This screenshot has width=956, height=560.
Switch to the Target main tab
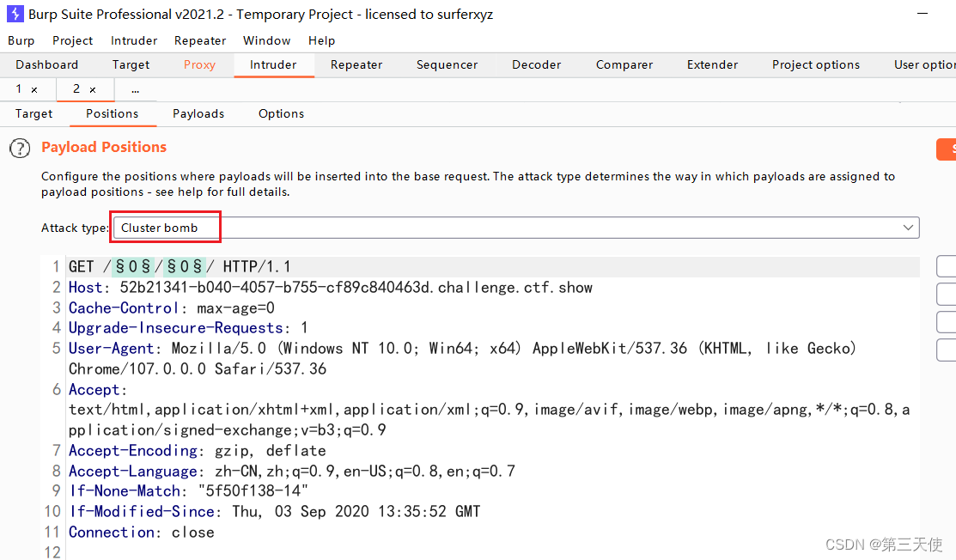[131, 64]
